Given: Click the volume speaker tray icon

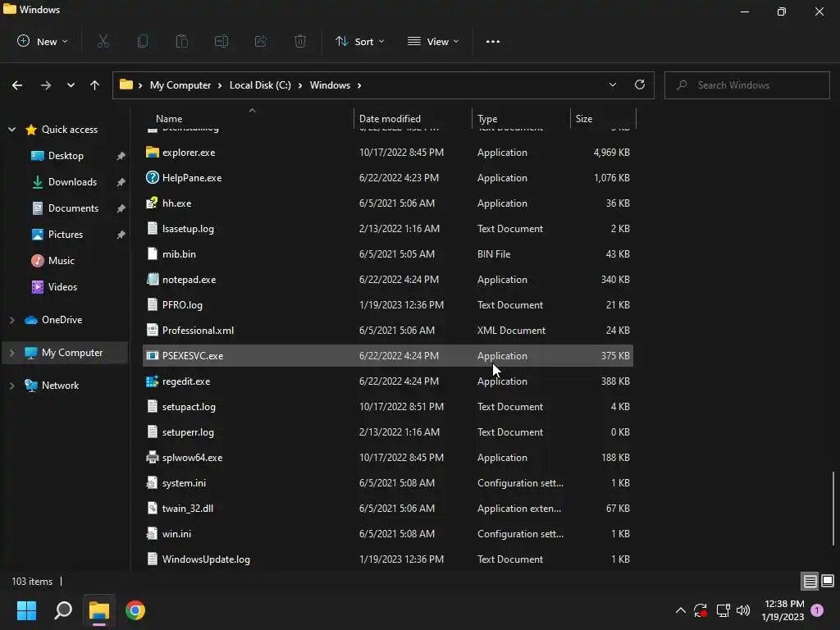Looking at the screenshot, I should coord(743,610).
